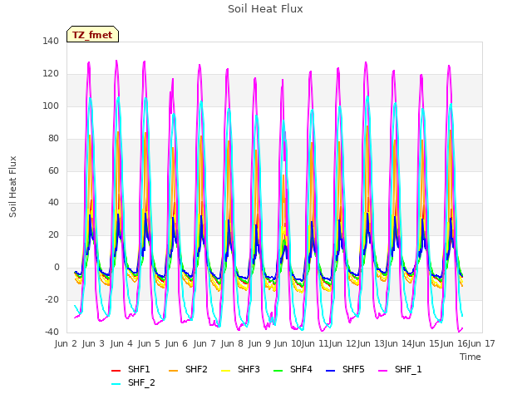The image size is (532, 399).
Task: Click the Jun 10 x-axis date label
Action: [288, 343]
